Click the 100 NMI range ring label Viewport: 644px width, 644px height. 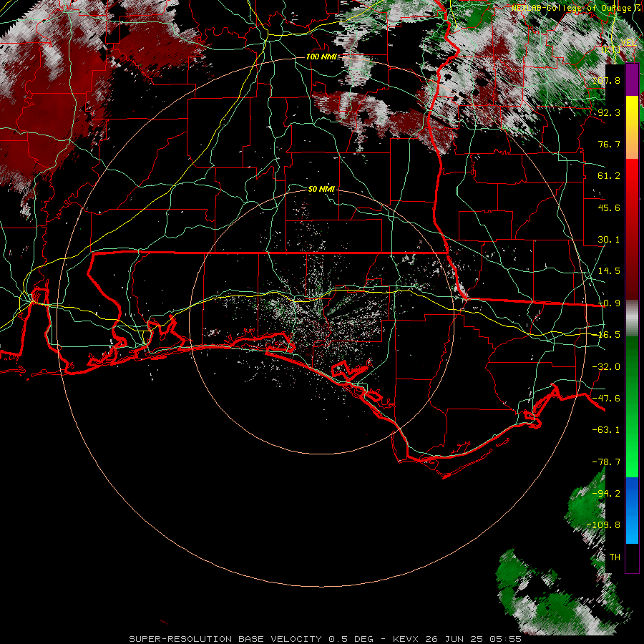point(321,57)
